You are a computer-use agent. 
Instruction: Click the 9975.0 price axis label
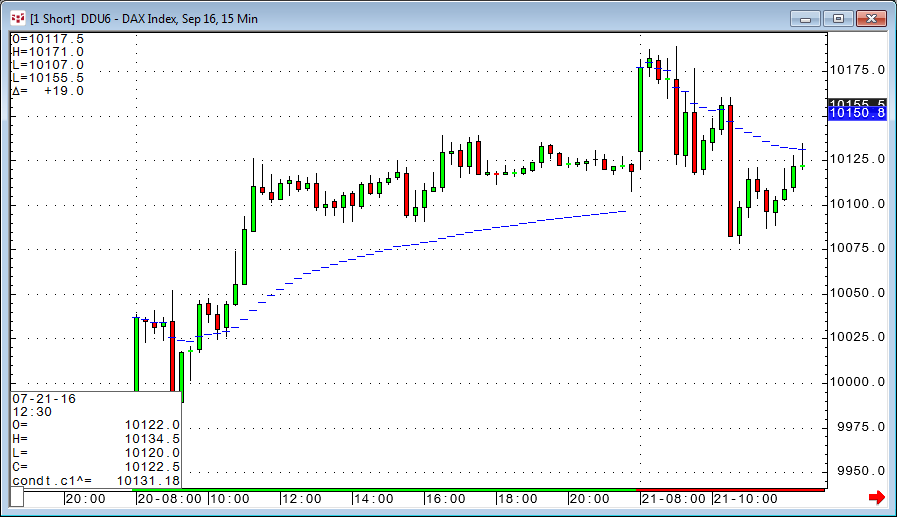(861, 426)
